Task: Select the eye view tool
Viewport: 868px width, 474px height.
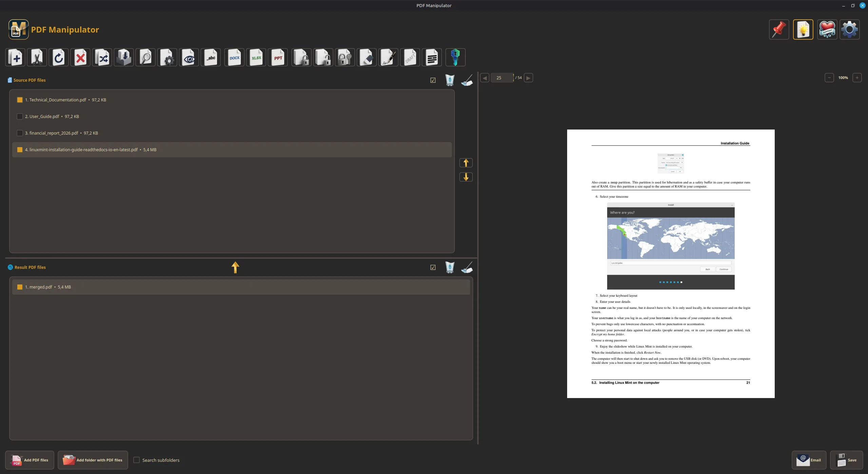Action: point(189,57)
